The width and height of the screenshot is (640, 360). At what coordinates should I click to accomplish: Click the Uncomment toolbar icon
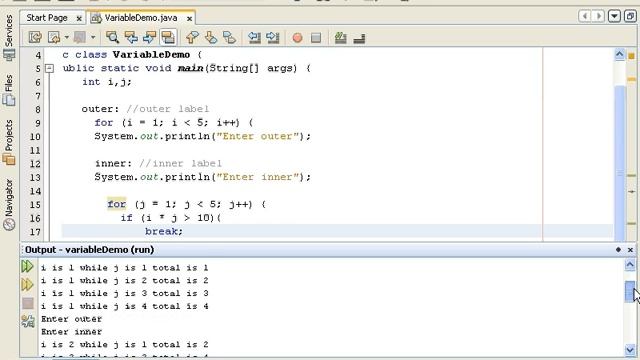pyautogui.click(x=359, y=38)
